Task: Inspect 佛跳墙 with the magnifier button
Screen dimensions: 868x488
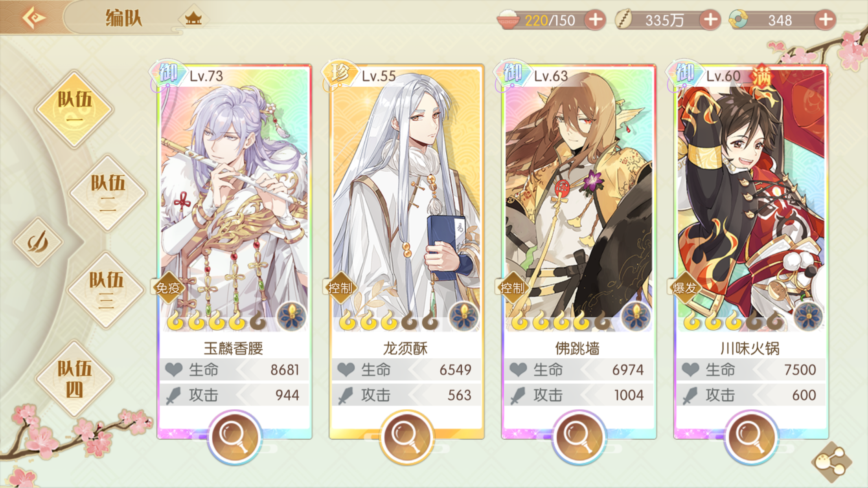Action: pyautogui.click(x=579, y=437)
